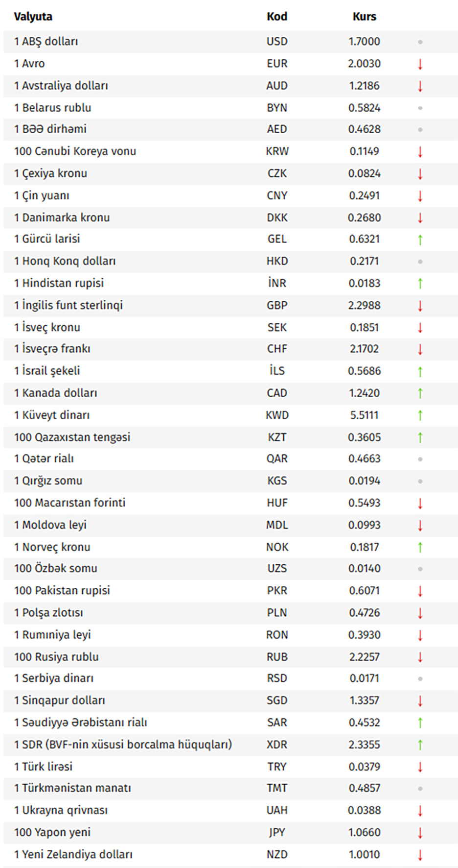
Task: Click the TRY currency code
Action: [x=277, y=767]
